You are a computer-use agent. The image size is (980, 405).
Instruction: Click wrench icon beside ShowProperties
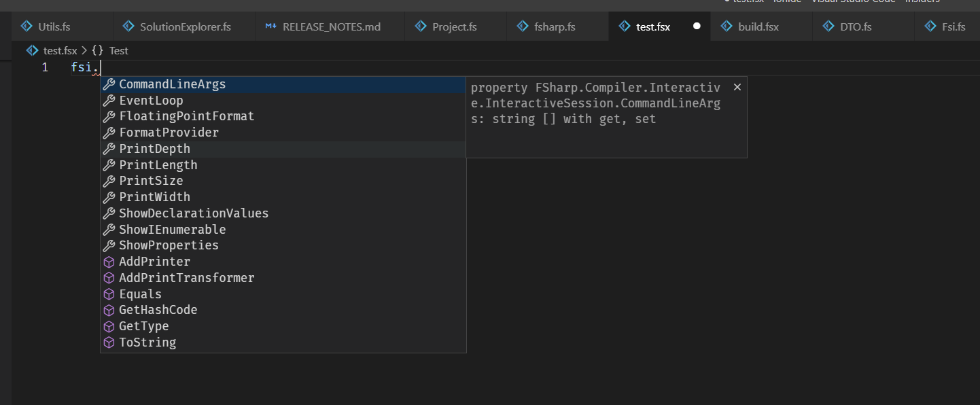(109, 245)
